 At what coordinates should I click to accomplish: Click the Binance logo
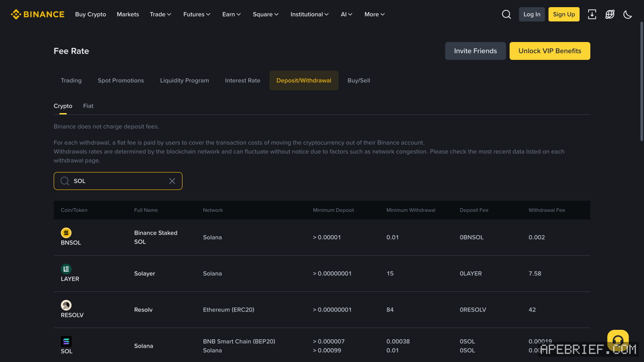[x=38, y=14]
